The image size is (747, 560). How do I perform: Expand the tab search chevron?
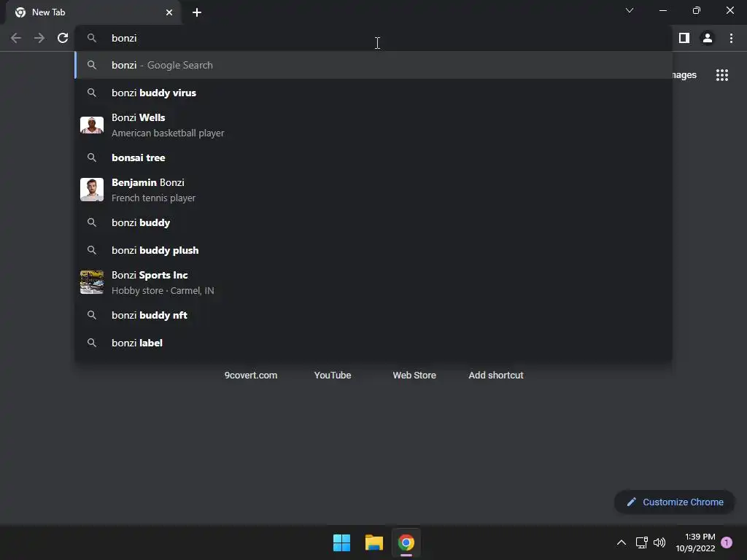pyautogui.click(x=630, y=10)
